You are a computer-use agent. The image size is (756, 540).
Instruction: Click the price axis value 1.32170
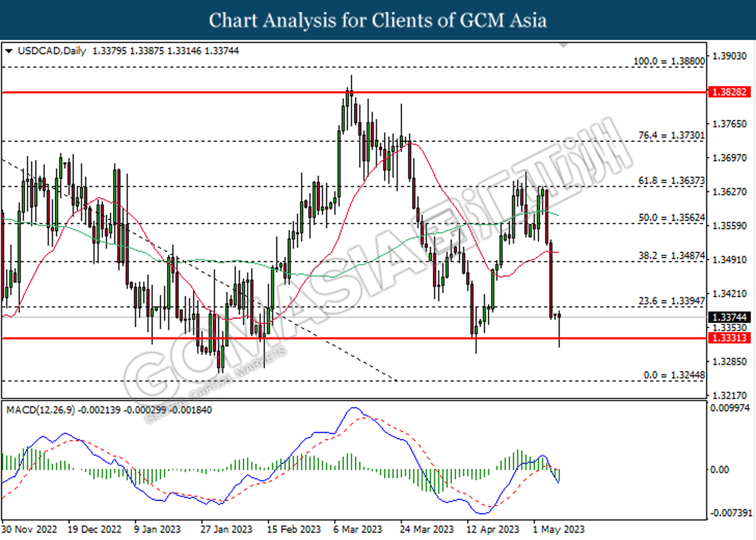(x=729, y=395)
